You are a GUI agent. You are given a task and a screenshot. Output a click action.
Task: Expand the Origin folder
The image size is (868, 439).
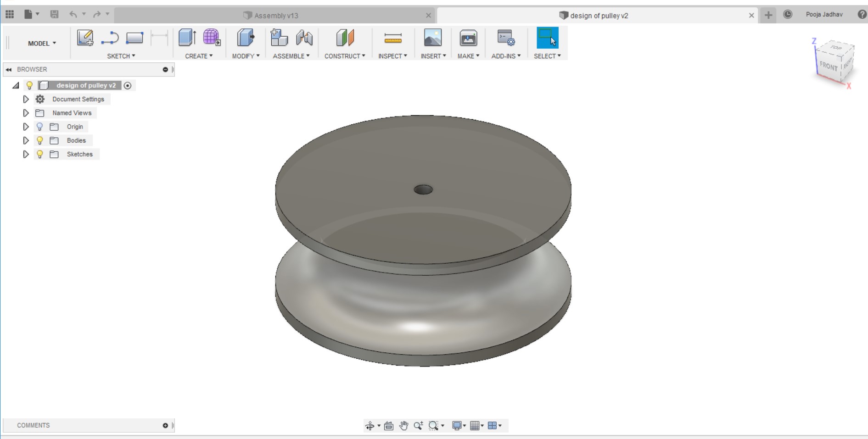26,127
